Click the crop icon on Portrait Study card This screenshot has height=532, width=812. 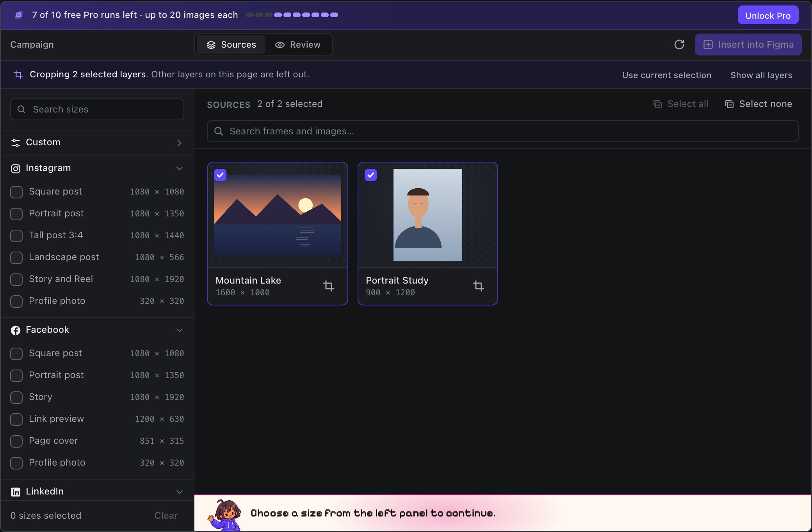pyautogui.click(x=479, y=286)
